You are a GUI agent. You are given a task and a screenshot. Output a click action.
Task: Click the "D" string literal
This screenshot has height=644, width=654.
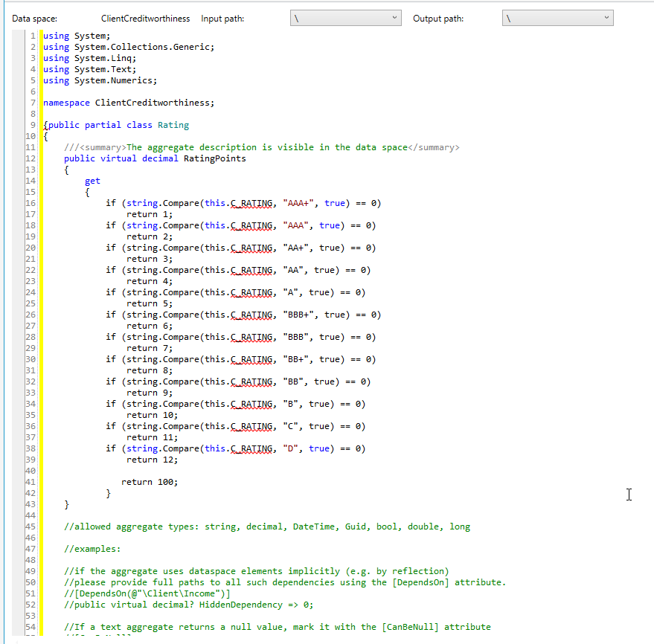[290, 448]
